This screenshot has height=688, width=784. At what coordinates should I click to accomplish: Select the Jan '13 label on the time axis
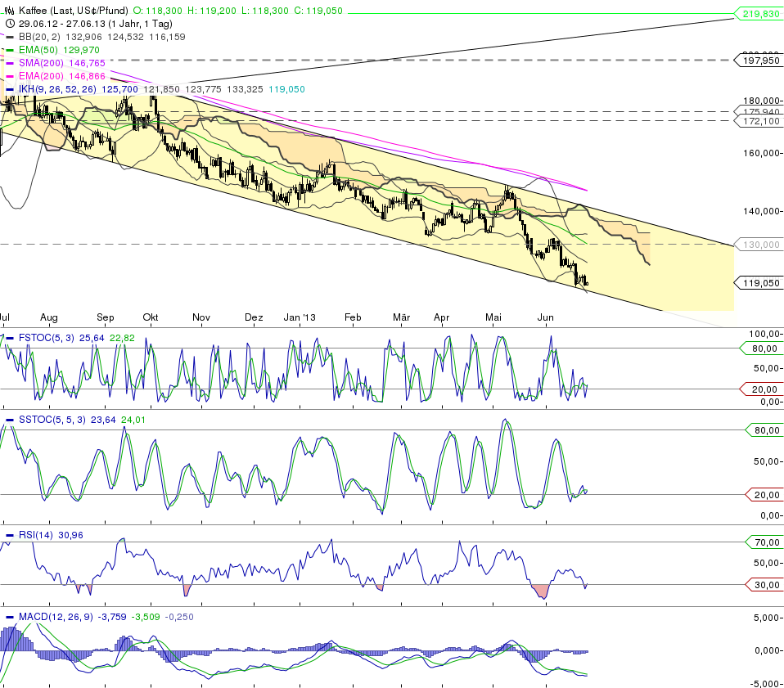[x=298, y=317]
